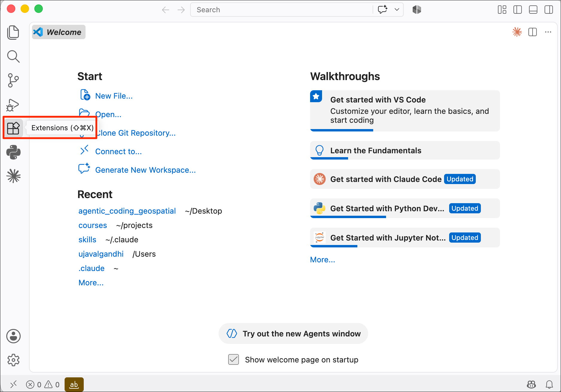
Task: Open the Explorer view in activity bar
Action: pyautogui.click(x=13, y=32)
